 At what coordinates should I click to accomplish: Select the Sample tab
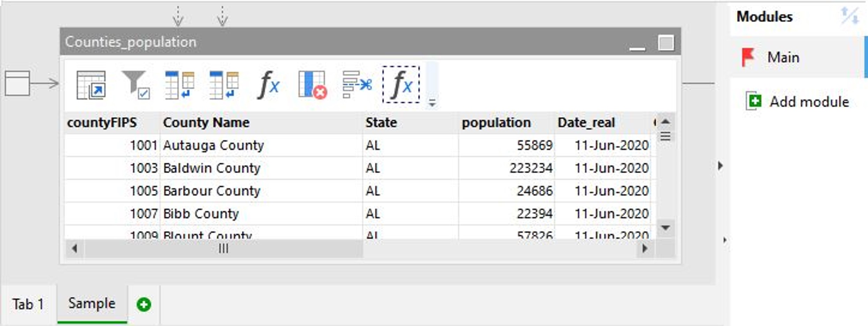92,304
